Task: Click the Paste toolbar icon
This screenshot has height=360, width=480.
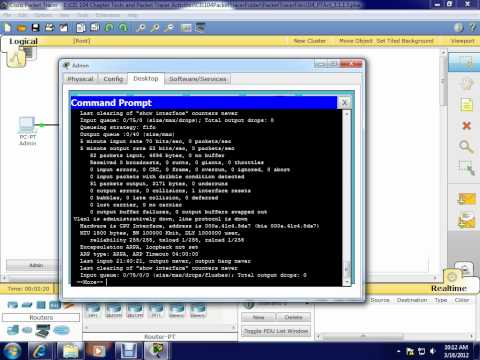Action: [x=95, y=28]
